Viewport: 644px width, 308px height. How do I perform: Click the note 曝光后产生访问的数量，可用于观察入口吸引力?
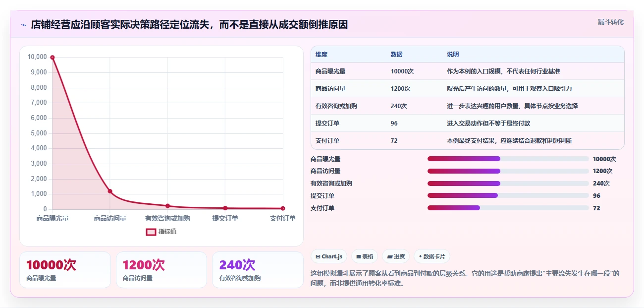tap(509, 89)
